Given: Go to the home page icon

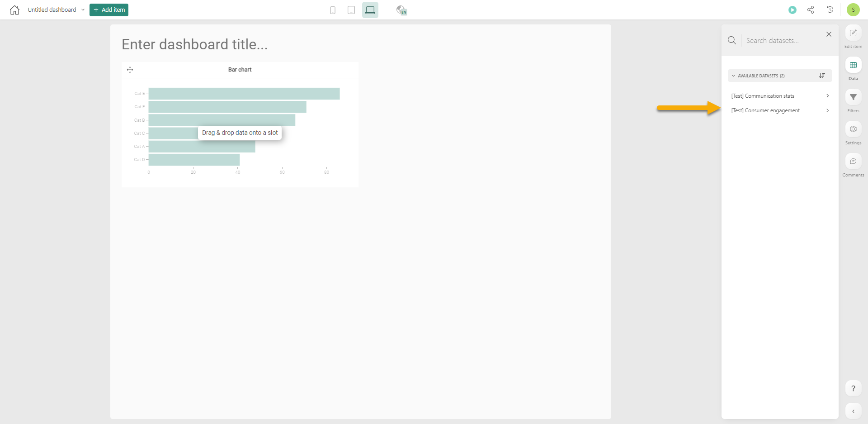Looking at the screenshot, I should click(14, 10).
